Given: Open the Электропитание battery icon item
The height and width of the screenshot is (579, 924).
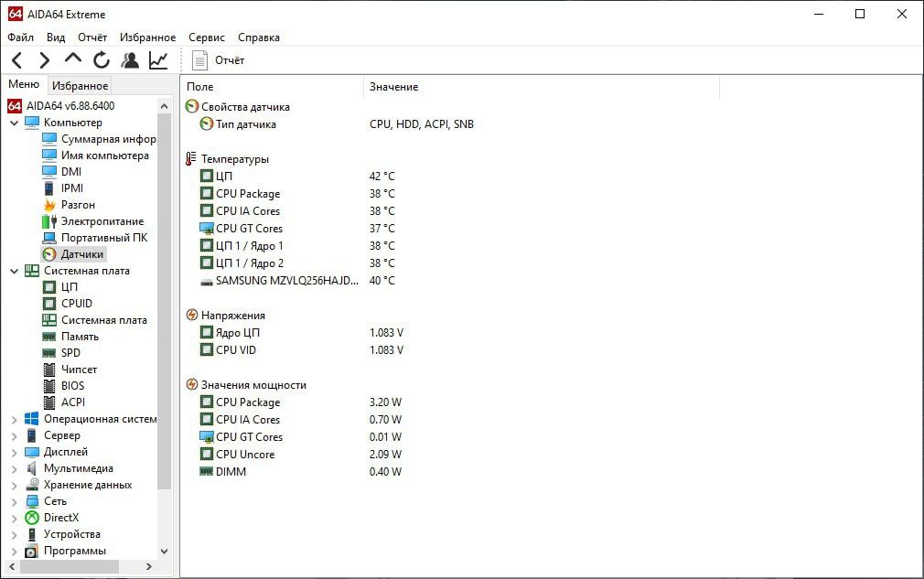Looking at the screenshot, I should (x=93, y=220).
